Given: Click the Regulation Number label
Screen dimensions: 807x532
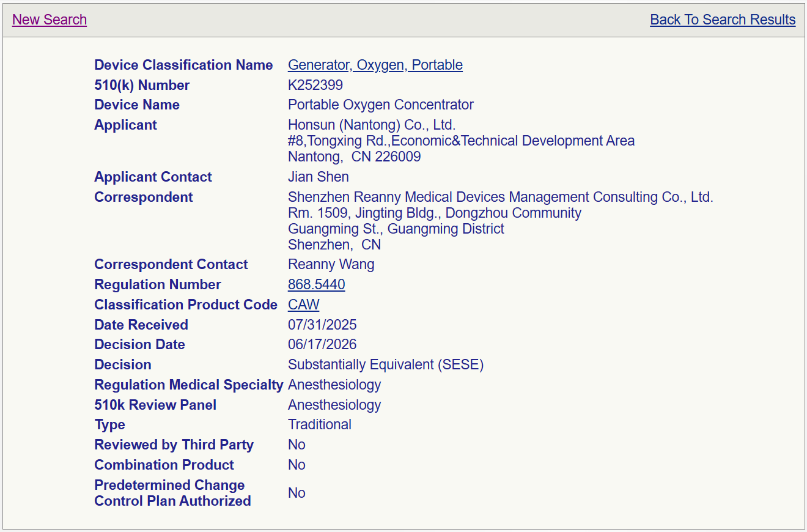Looking at the screenshot, I should pyautogui.click(x=158, y=284).
